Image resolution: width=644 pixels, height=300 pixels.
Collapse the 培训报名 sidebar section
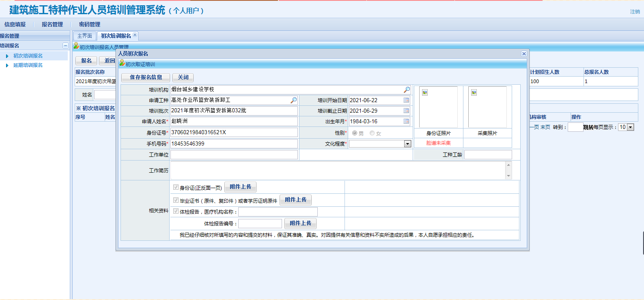[65, 46]
